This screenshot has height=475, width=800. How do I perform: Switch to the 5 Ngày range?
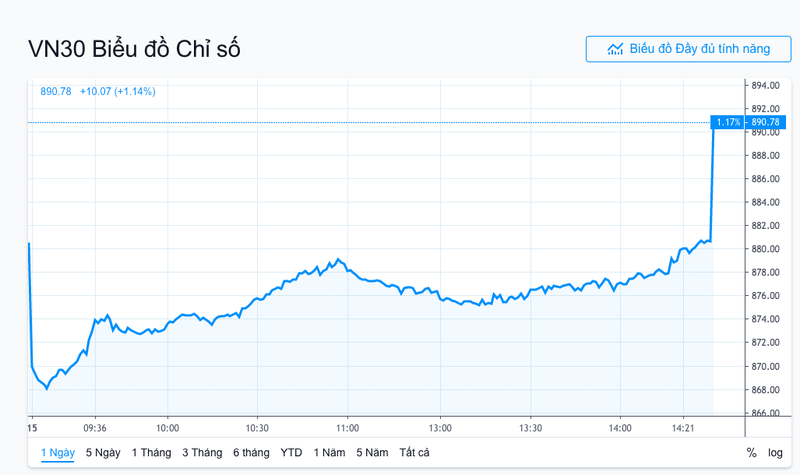coord(103,452)
